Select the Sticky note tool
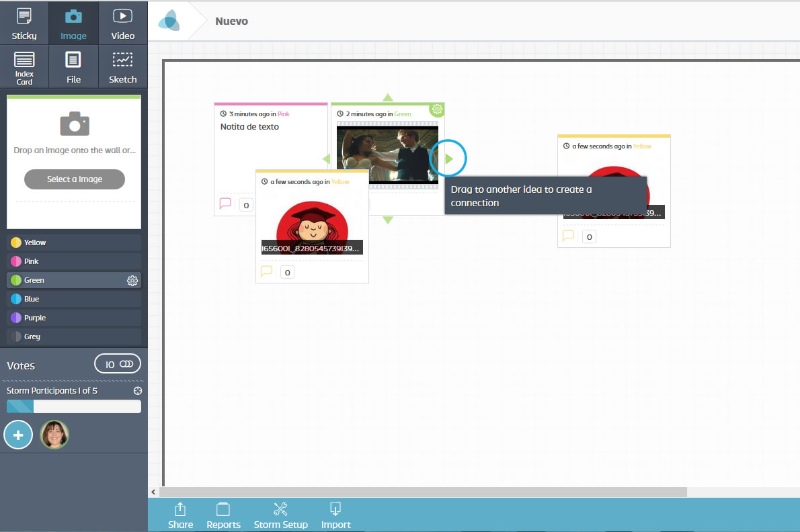Viewport: 800px width, 532px height. 24,23
